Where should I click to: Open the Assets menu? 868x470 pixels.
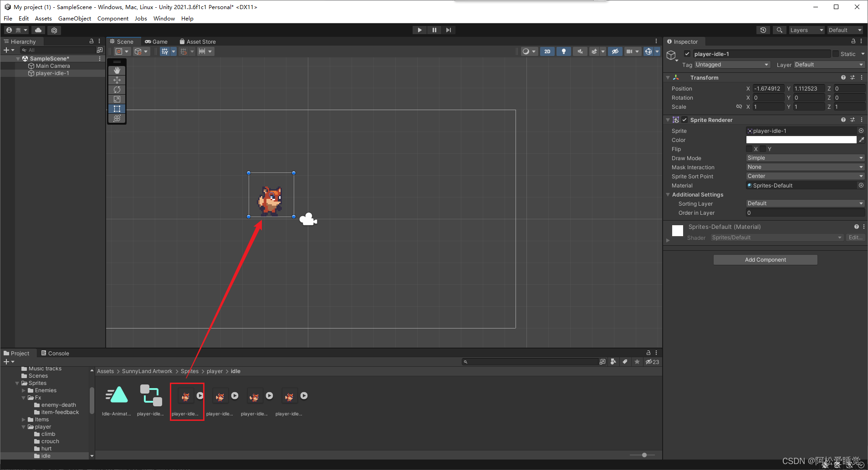point(43,19)
